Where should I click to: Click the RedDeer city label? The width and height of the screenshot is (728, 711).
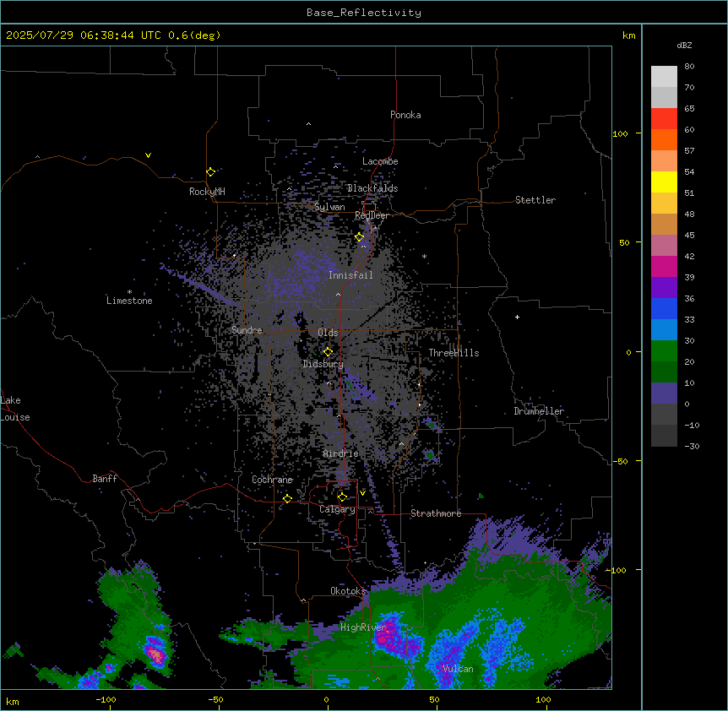(372, 215)
